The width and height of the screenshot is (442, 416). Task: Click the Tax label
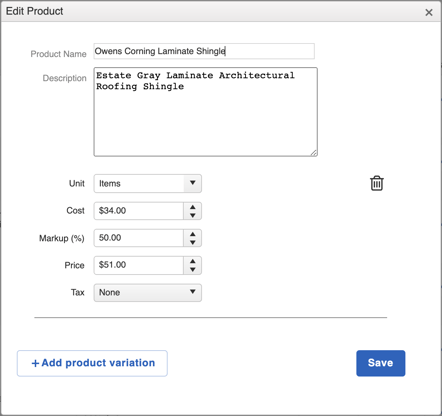(x=77, y=293)
